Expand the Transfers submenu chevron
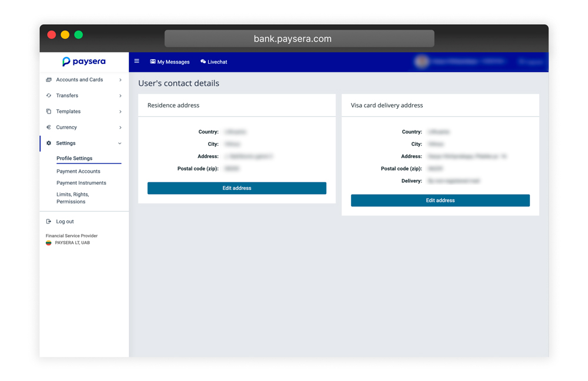 click(121, 96)
